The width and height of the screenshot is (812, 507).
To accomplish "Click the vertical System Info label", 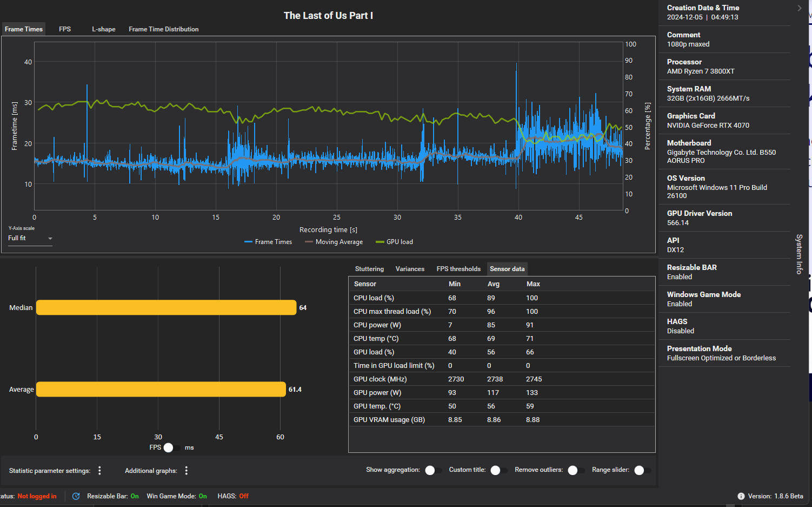I will click(x=799, y=254).
